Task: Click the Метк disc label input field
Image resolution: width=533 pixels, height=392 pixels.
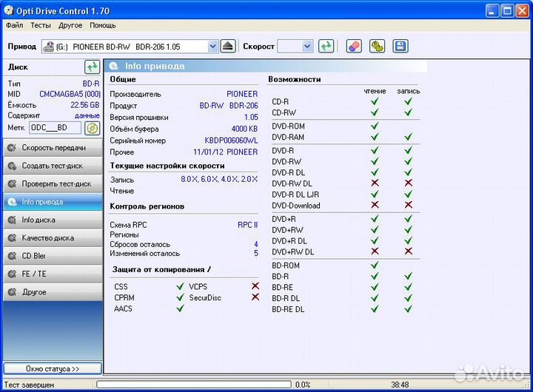Action: pos(56,128)
